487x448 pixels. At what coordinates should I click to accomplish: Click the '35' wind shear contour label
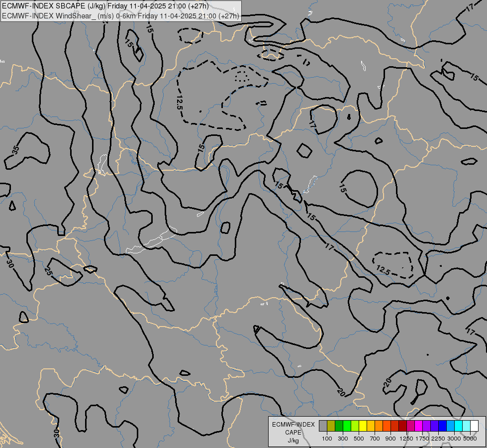coord(16,150)
